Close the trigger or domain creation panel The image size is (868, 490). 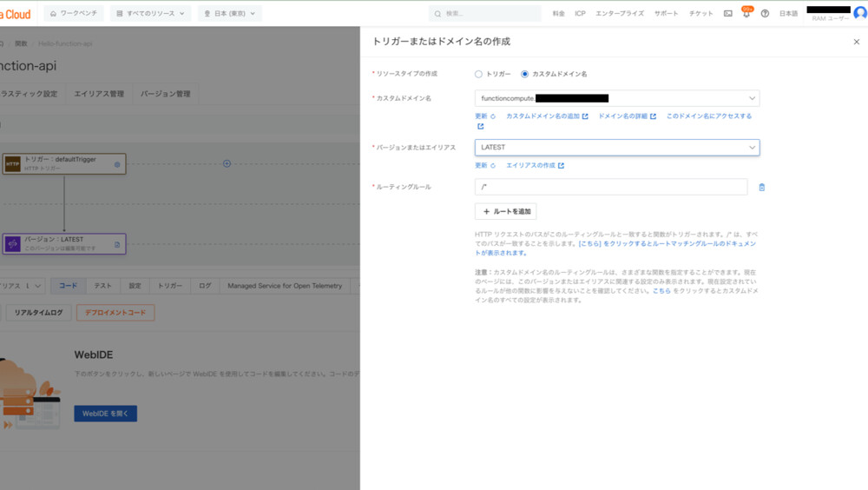856,42
